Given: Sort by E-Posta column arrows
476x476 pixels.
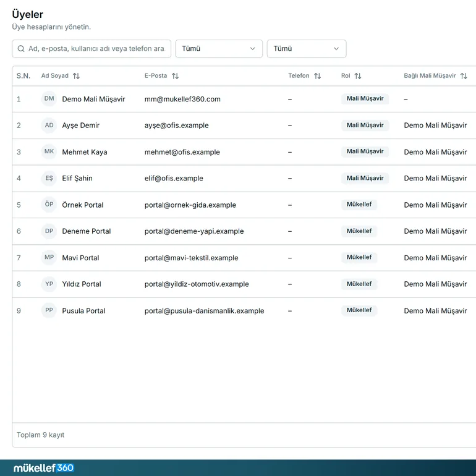Looking at the screenshot, I should pos(175,76).
